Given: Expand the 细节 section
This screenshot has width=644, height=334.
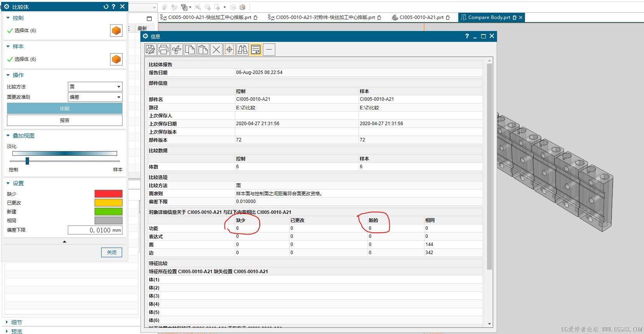Looking at the screenshot, I should point(7,322).
